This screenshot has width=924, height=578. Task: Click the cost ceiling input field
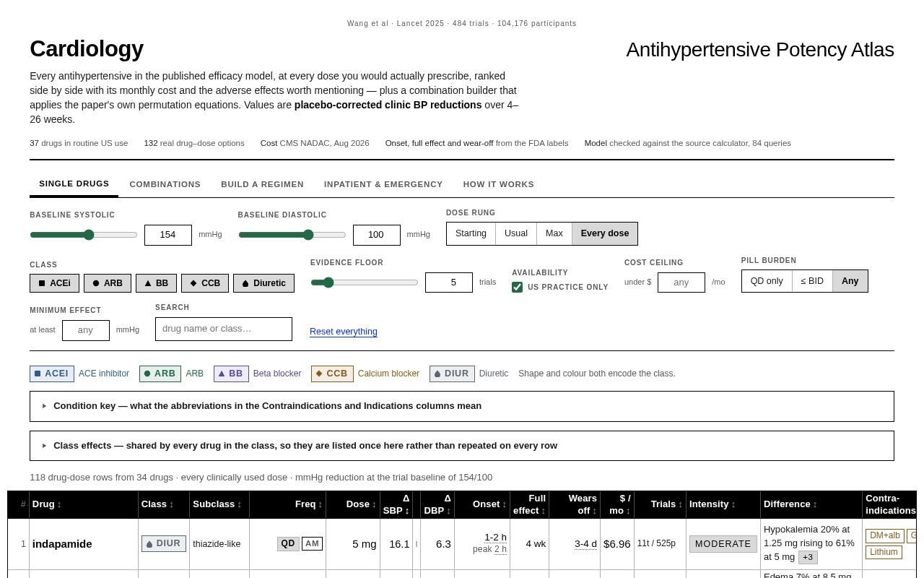pyautogui.click(x=681, y=282)
